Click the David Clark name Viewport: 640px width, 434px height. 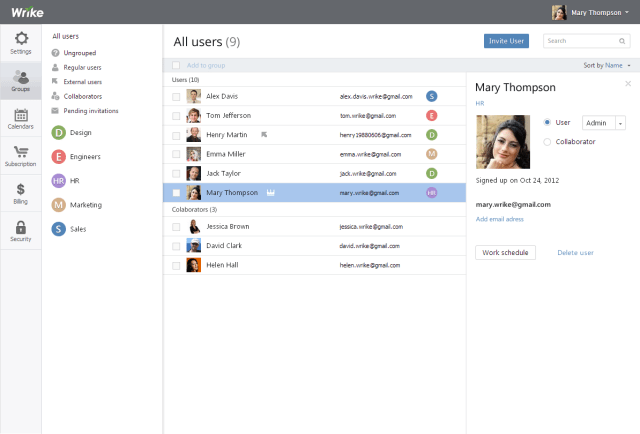224,246
